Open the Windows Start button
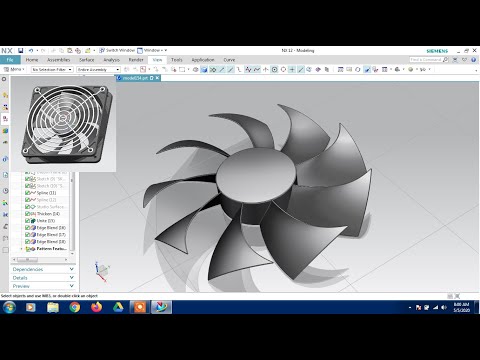 pyautogui.click(x=9, y=307)
